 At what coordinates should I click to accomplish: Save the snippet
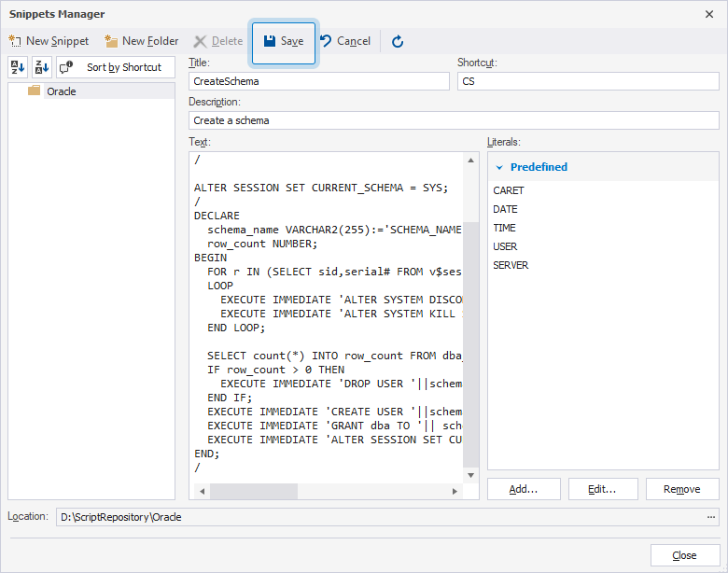284,41
